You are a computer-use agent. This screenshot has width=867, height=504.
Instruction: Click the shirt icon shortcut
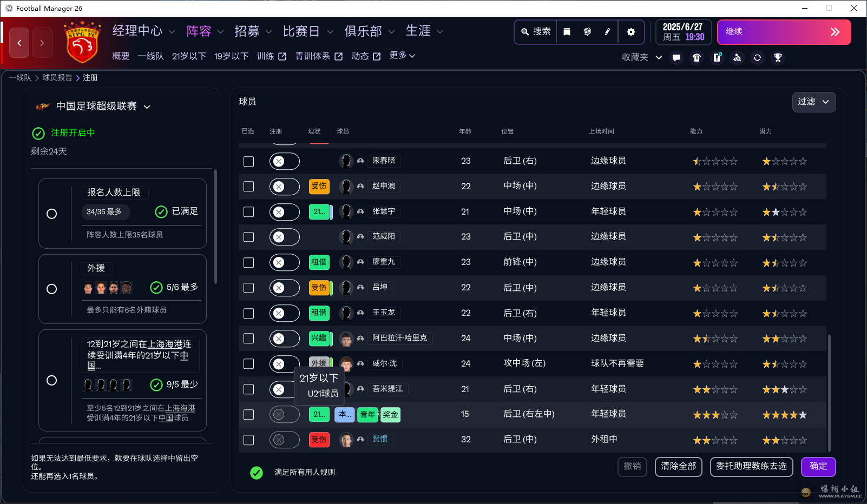(697, 57)
